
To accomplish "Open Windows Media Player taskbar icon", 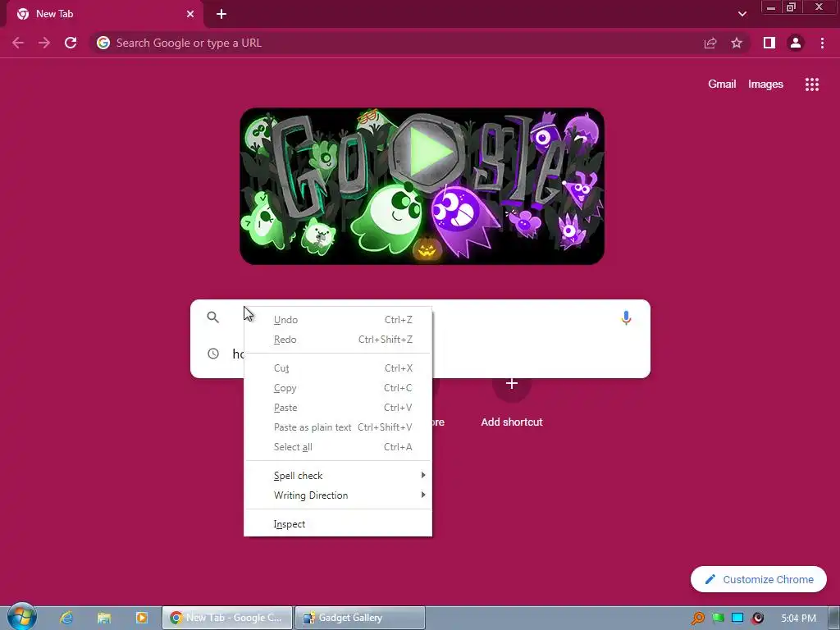I will [x=141, y=618].
